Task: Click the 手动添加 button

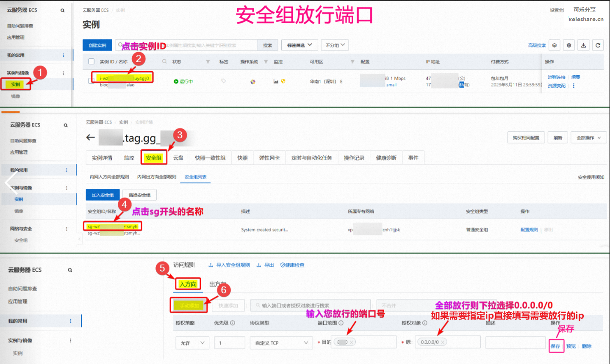Action: (189, 306)
